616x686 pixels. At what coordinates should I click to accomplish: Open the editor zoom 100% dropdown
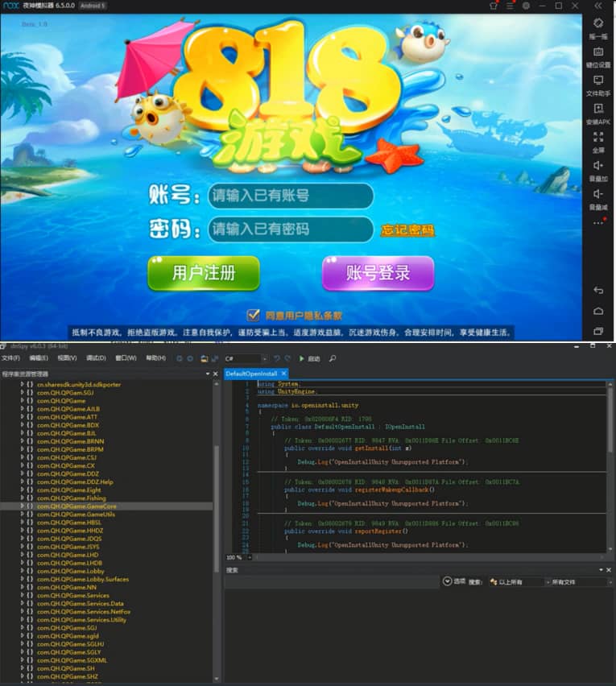tap(239, 557)
